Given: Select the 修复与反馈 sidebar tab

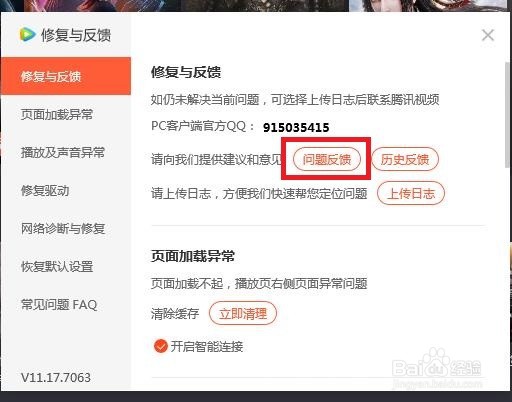Looking at the screenshot, I should (66, 76).
